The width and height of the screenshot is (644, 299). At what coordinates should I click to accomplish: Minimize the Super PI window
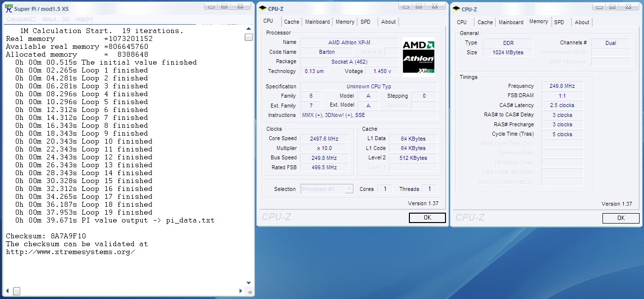pos(211,6)
